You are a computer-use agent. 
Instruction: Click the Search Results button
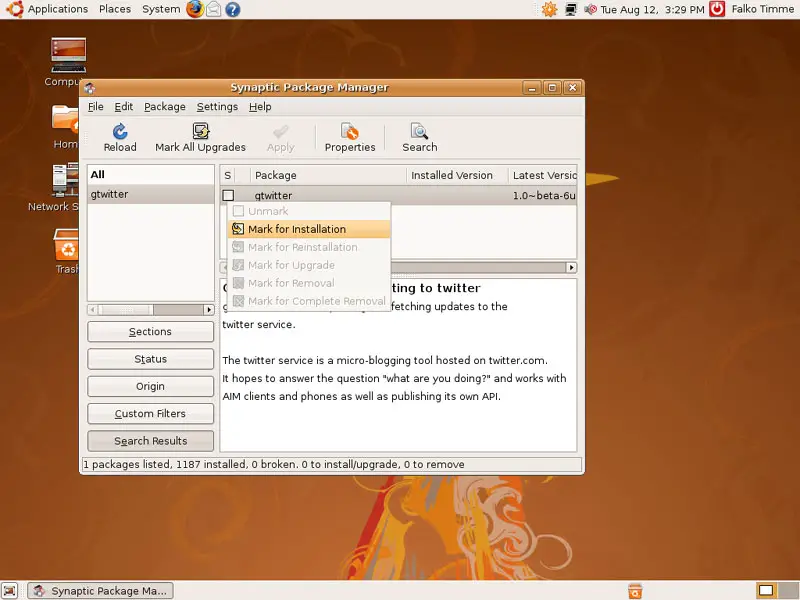[151, 441]
